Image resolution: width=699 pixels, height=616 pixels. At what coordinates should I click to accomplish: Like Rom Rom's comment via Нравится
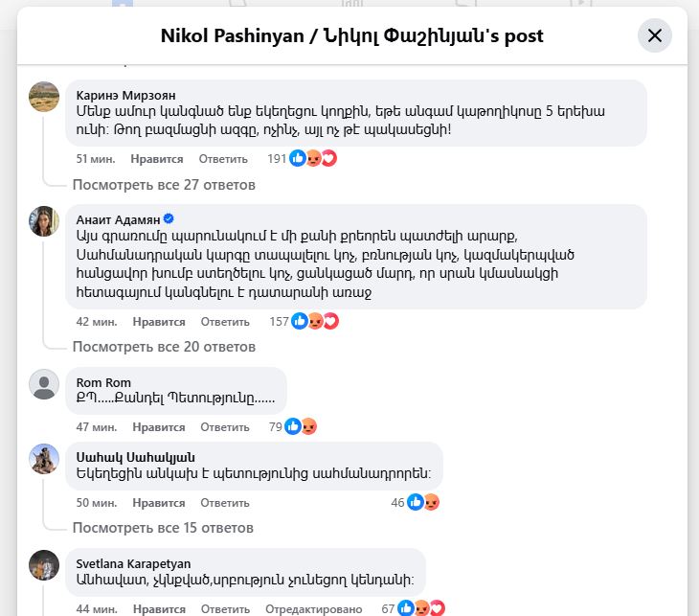click(x=159, y=427)
